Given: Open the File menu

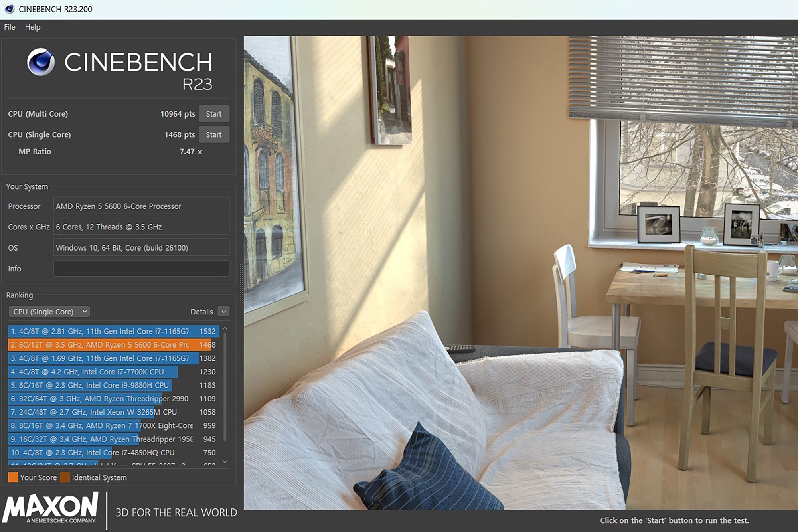Looking at the screenshot, I should 10,27.
